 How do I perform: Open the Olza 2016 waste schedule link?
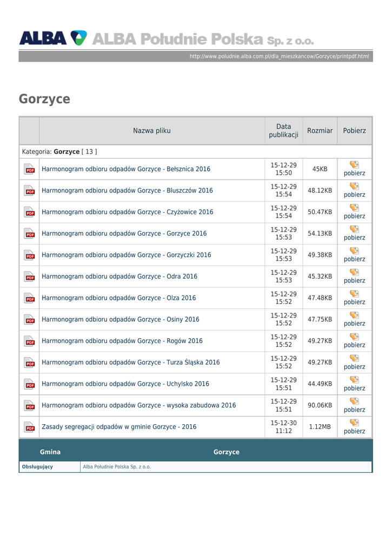[x=118, y=298]
